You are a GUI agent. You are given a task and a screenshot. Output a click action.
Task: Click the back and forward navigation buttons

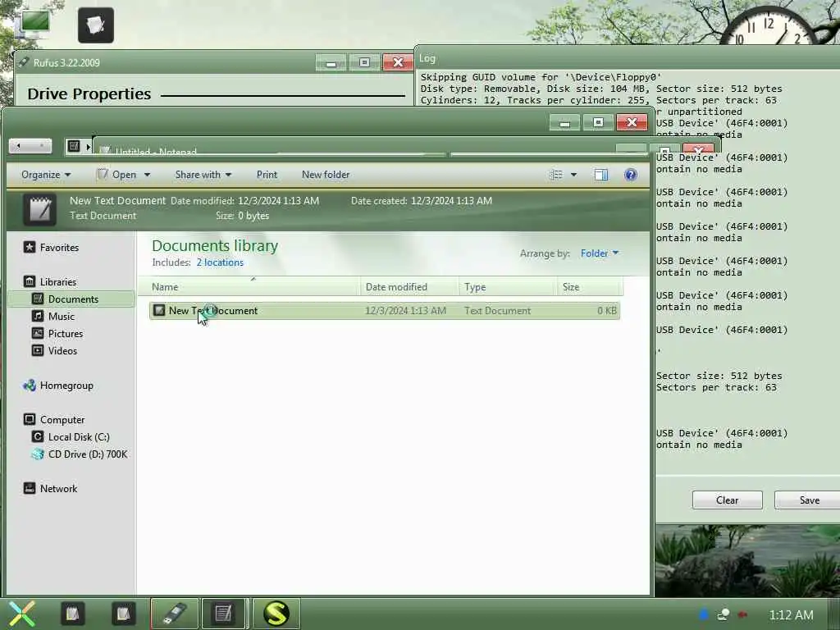click(30, 146)
